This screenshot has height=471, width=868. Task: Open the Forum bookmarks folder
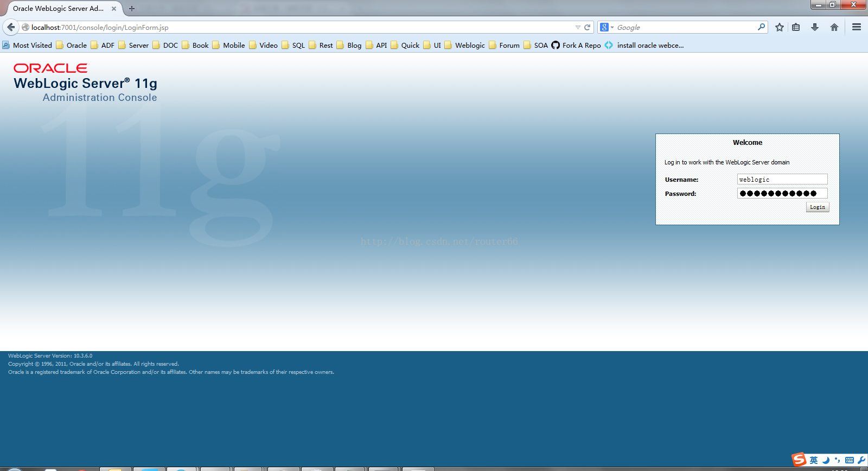point(505,45)
